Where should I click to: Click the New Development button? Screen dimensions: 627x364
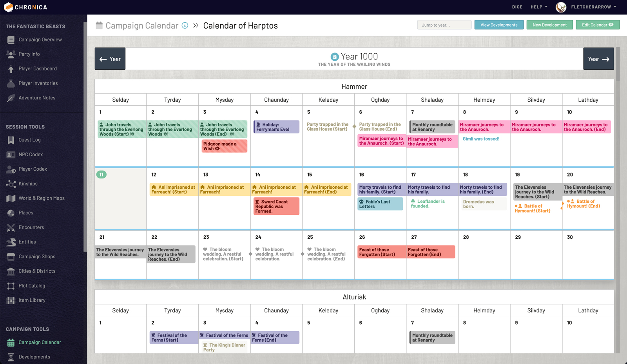(549, 25)
